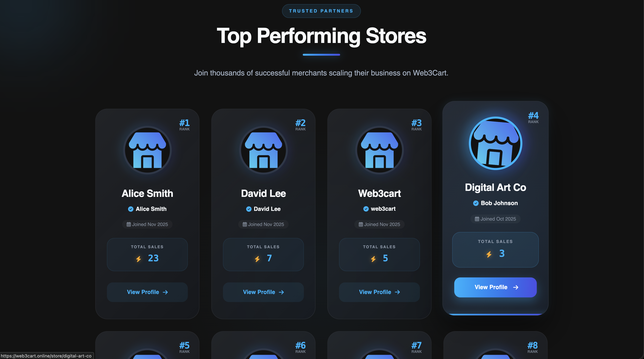Viewport: 644px width, 359px height.
Task: Click the Trusted Partners pill badge
Action: click(321, 11)
